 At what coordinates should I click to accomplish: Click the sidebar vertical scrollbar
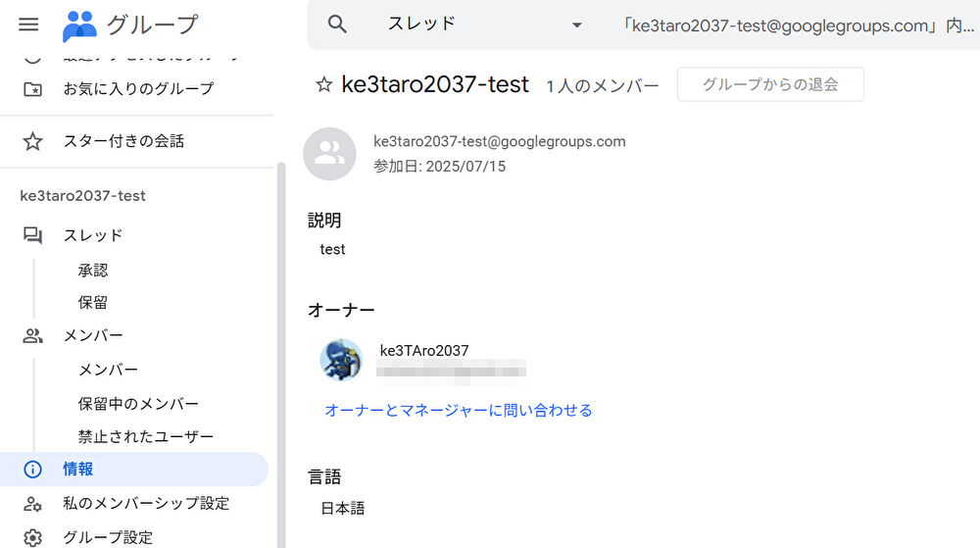[281, 355]
